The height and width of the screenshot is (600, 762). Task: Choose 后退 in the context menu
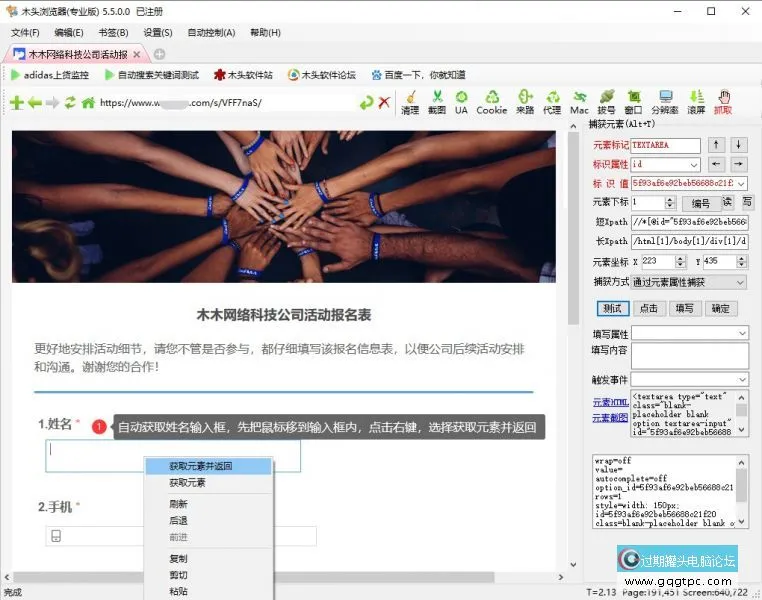(208, 521)
